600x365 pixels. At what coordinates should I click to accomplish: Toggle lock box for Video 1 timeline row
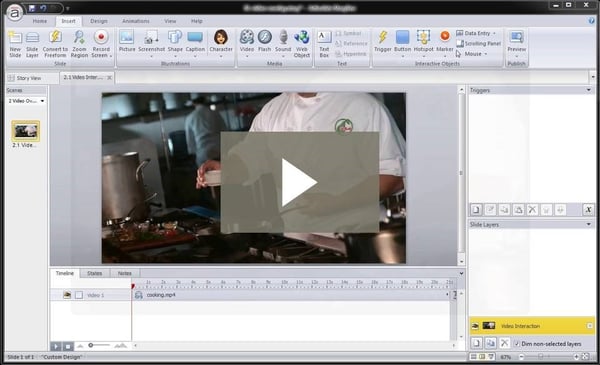79,295
